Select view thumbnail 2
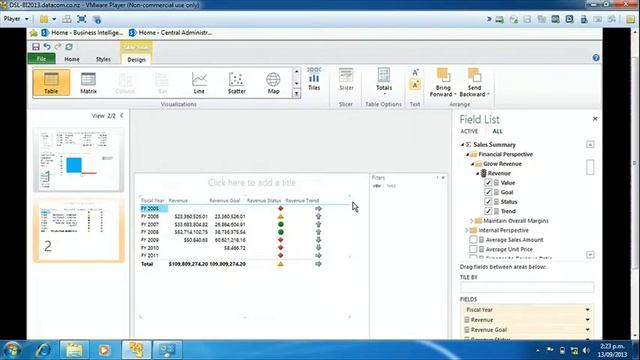The height and width of the screenshot is (360, 640). (x=78, y=231)
